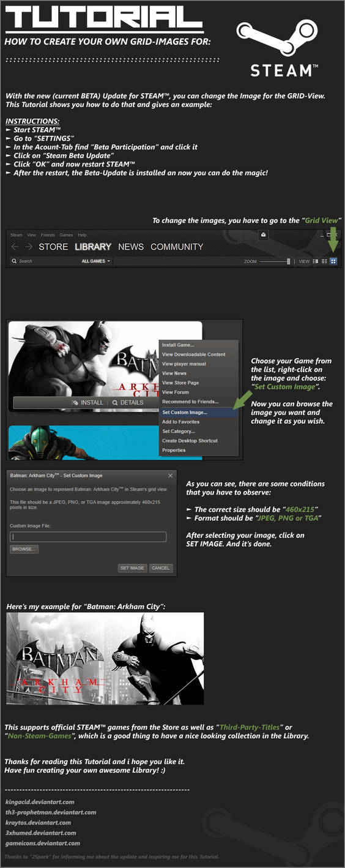Click the example Batman Arkham City custom image
This screenshot has height=868, width=345.
[x=105, y=659]
